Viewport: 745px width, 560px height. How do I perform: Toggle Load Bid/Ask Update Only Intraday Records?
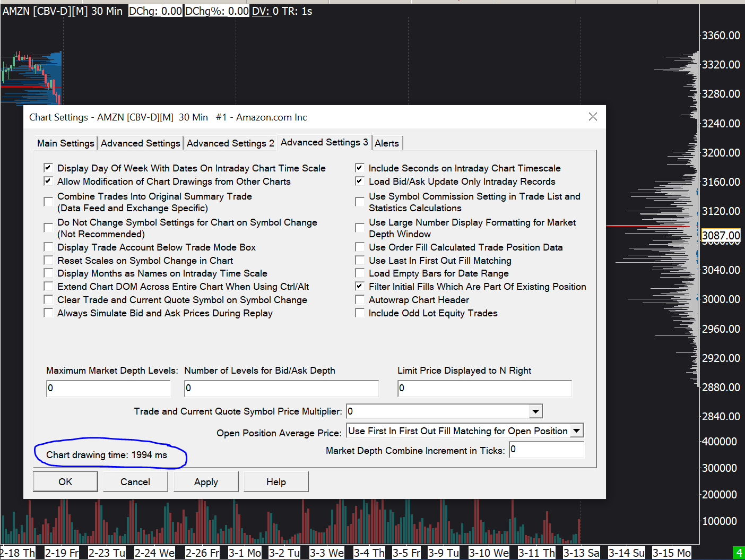coord(360,181)
